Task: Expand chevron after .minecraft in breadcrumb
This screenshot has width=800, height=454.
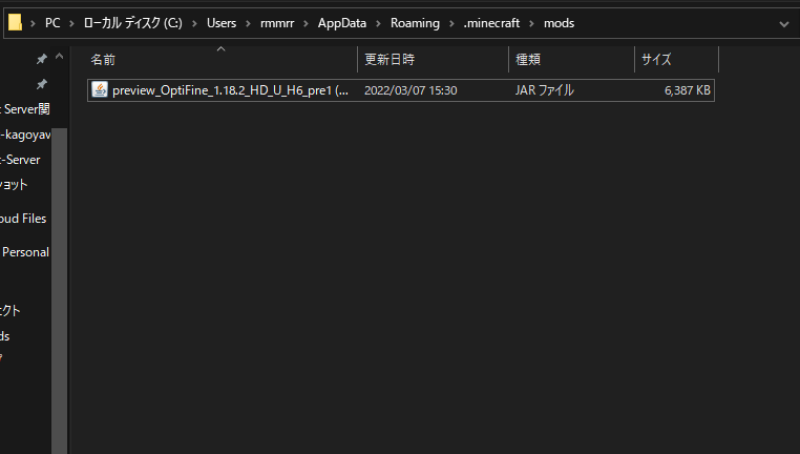Action: 532,23
